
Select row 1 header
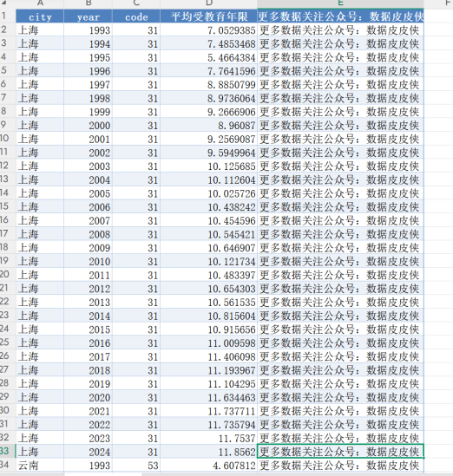pyautogui.click(x=6, y=16)
